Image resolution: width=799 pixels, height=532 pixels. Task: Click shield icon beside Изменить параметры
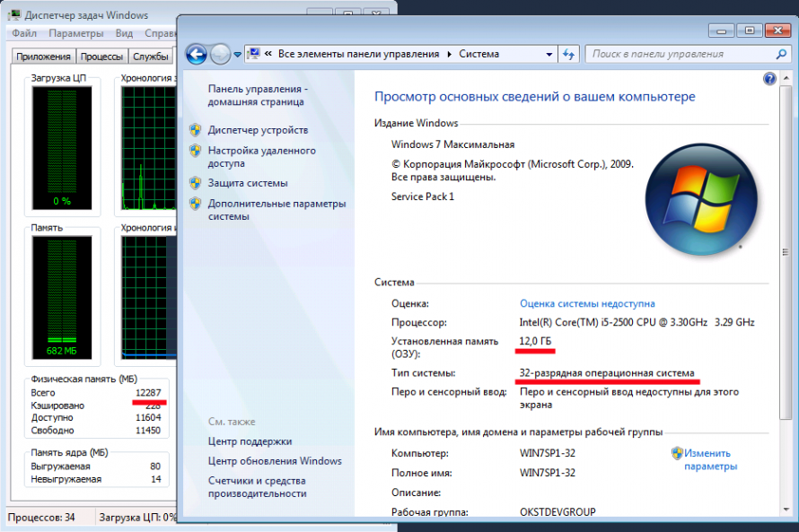pos(677,453)
